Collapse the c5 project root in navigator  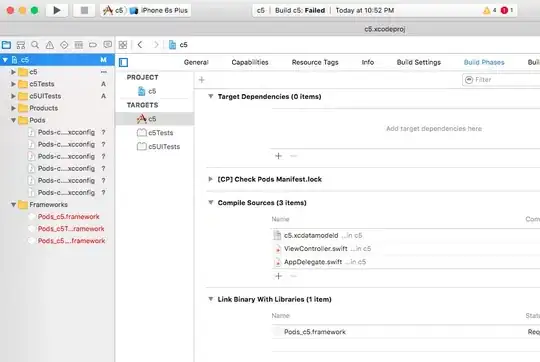click(5, 60)
